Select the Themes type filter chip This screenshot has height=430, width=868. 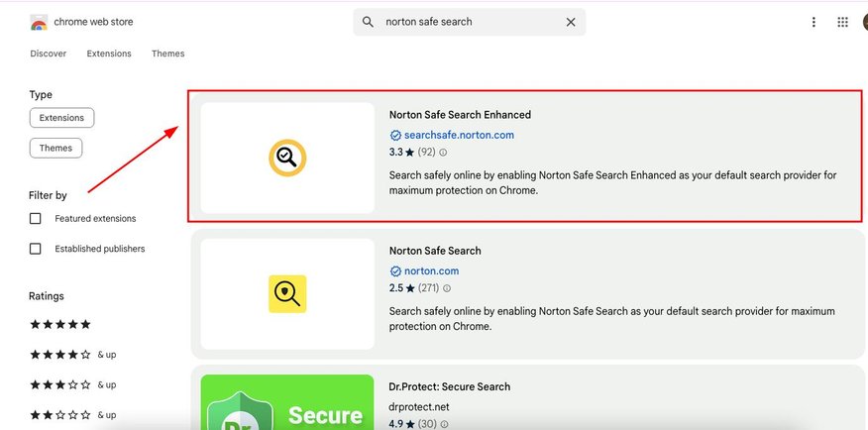pos(55,149)
